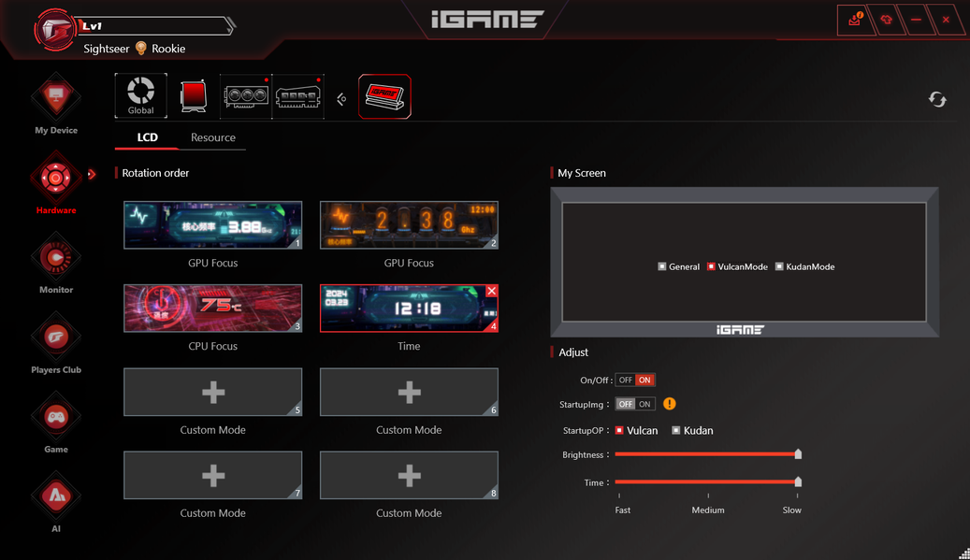Open the notification download icon in title bar

(x=855, y=20)
